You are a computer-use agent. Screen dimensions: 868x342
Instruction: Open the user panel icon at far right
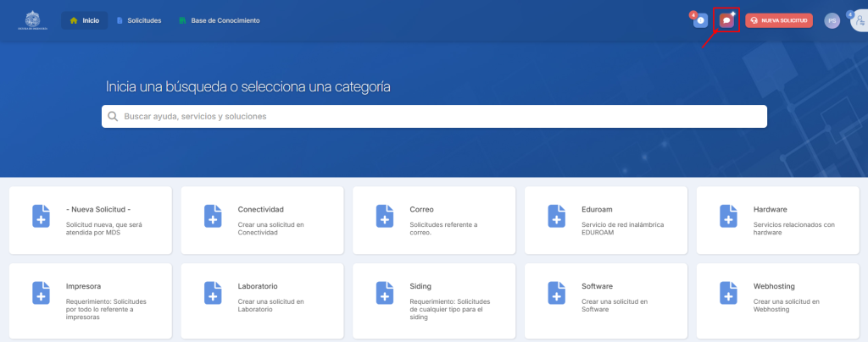click(860, 21)
